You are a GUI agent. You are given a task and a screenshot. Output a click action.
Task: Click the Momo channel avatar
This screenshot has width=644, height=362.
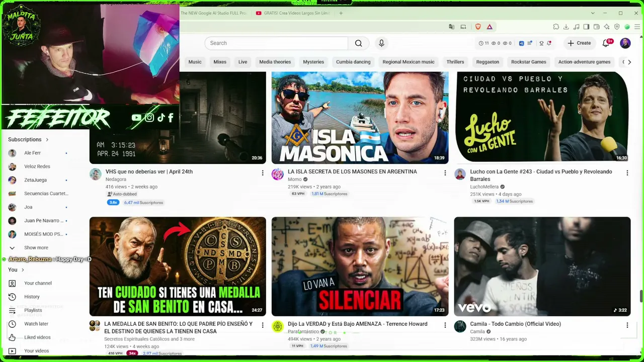point(278,174)
